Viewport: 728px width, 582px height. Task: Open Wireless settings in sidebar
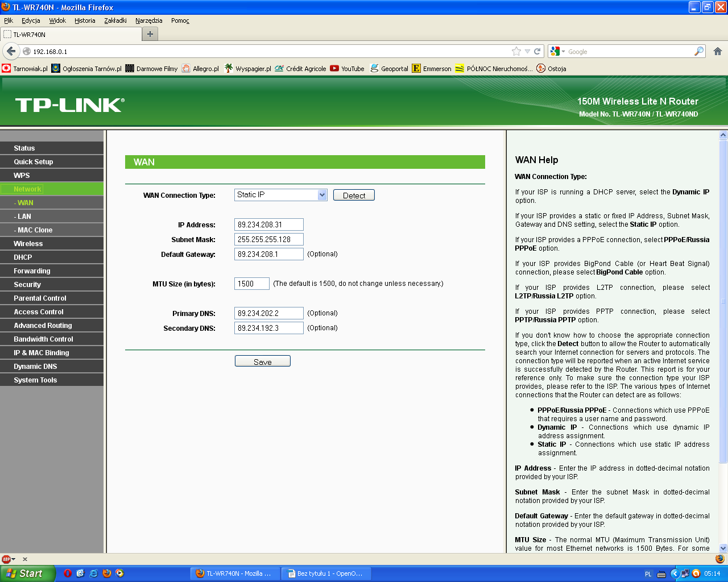coord(28,244)
